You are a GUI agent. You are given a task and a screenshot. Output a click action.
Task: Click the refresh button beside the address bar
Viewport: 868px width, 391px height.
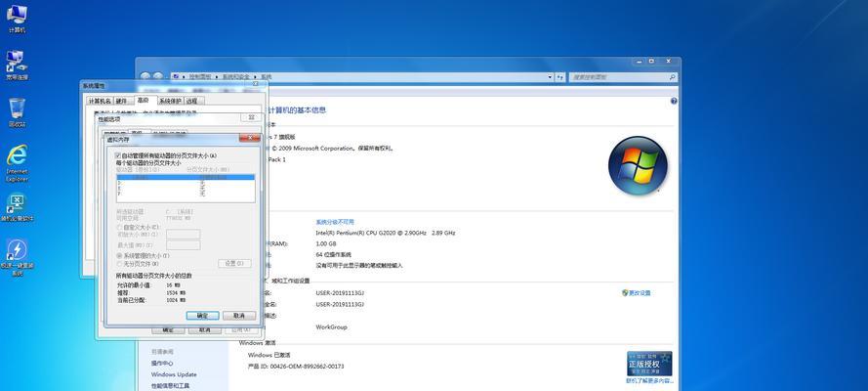tap(559, 77)
